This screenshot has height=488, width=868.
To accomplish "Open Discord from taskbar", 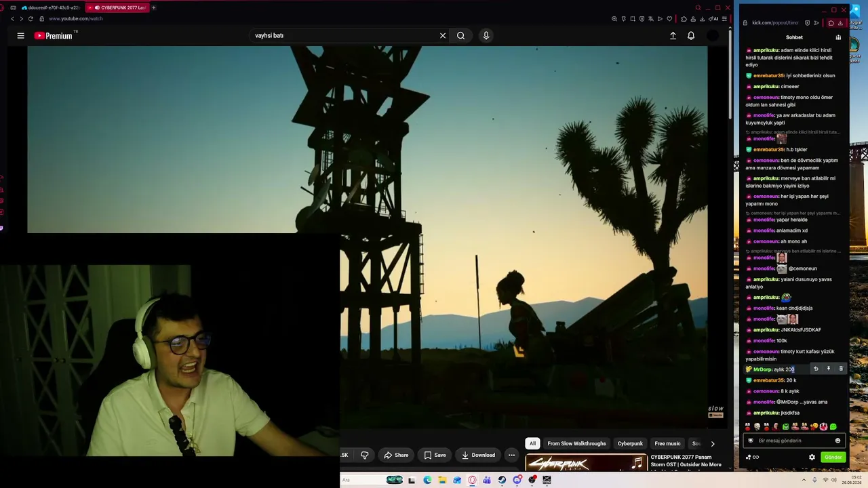I will point(517,480).
